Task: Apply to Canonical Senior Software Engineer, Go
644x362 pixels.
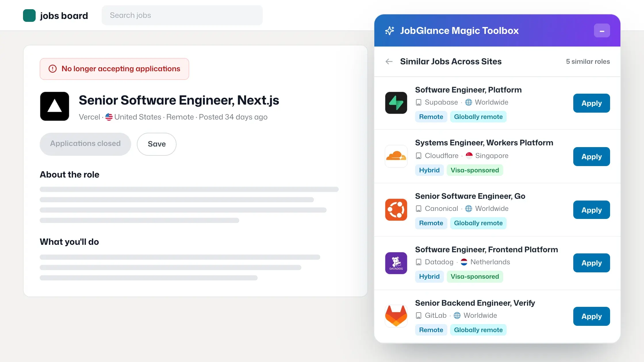Action: coord(591,210)
